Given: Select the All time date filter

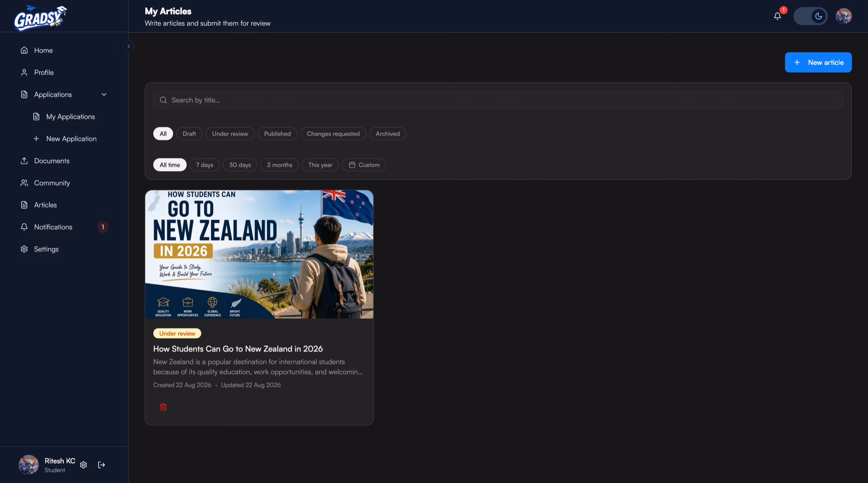Looking at the screenshot, I should pos(170,165).
